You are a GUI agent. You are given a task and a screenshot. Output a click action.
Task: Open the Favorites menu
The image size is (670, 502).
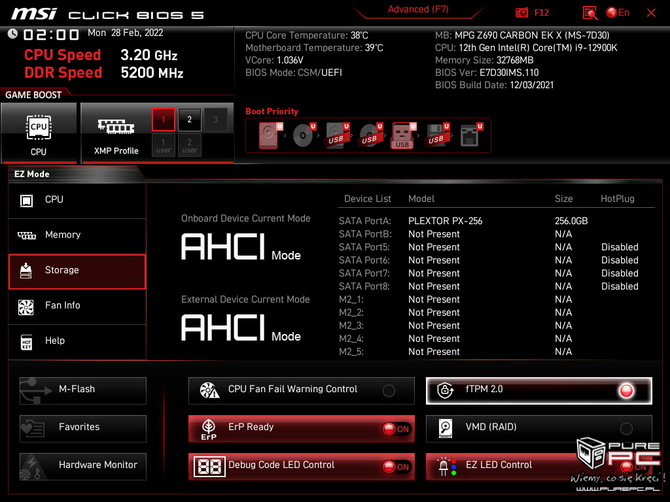pos(83,429)
